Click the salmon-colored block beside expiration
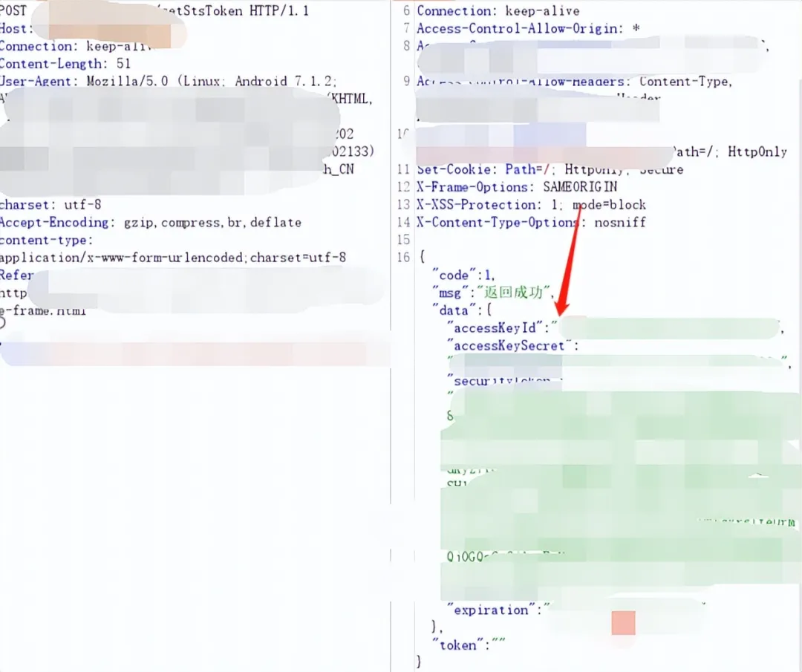Screen dimensions: 802x672 point(623,623)
